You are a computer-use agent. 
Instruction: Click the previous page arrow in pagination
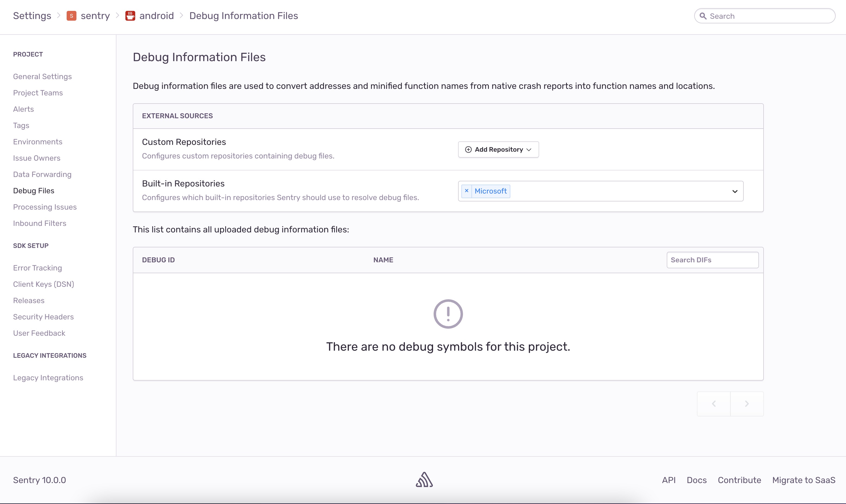713,403
